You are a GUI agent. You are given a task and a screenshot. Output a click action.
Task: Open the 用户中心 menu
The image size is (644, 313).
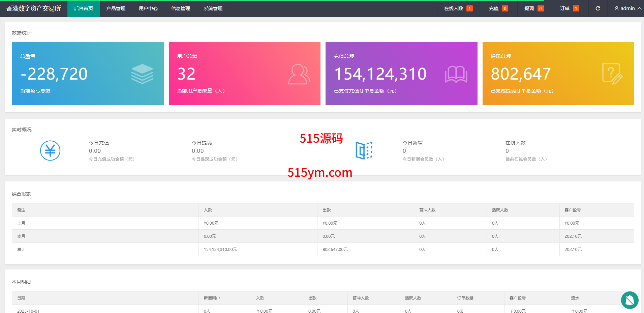click(148, 8)
